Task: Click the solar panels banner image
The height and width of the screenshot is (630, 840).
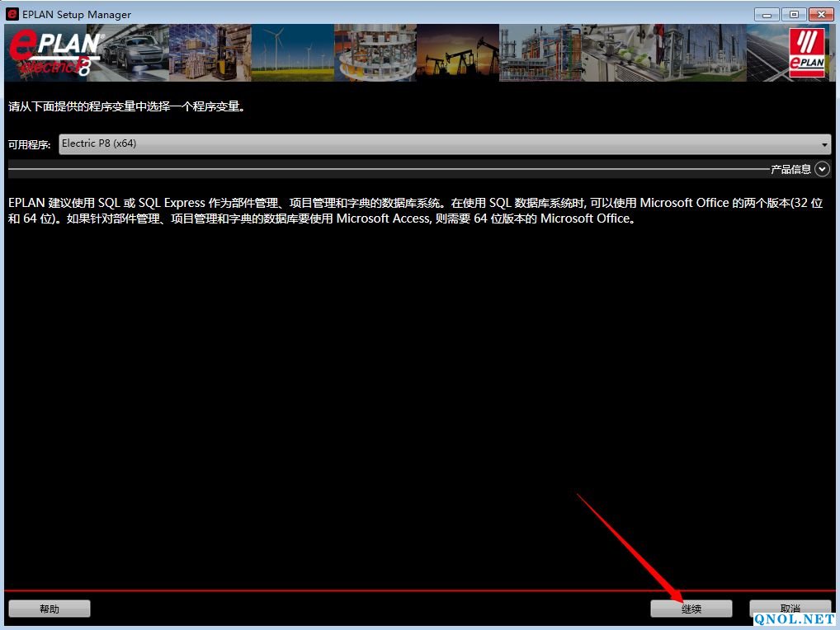Action: (766, 54)
